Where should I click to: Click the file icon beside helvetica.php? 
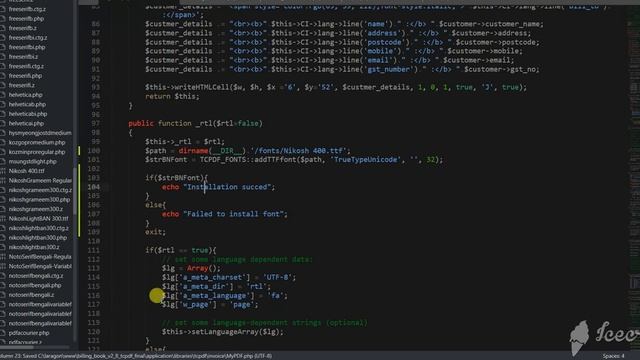(3, 95)
